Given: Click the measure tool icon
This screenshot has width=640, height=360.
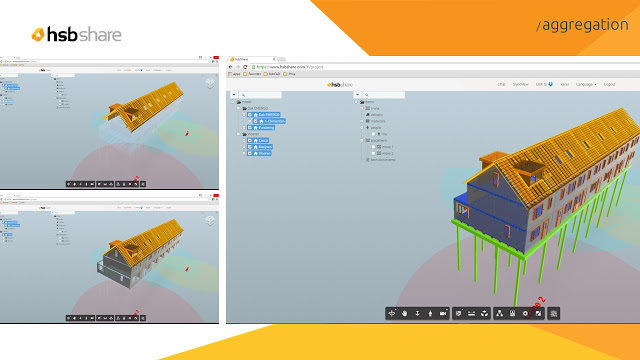Looking at the screenshot, I should point(471,313).
